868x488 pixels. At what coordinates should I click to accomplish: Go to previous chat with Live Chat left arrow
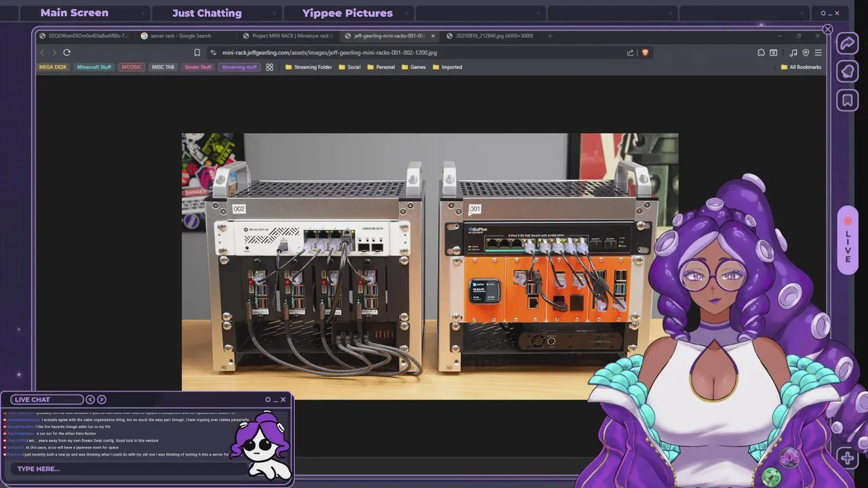coord(90,399)
